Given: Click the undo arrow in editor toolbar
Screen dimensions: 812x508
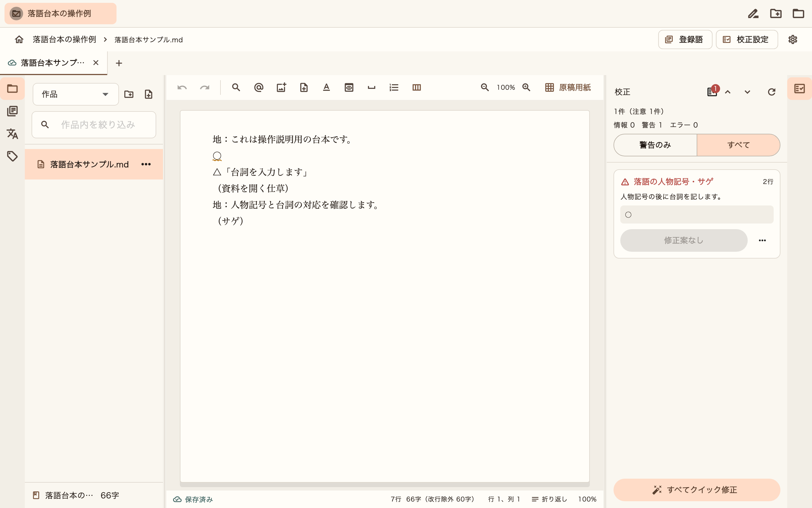Looking at the screenshot, I should [x=182, y=88].
